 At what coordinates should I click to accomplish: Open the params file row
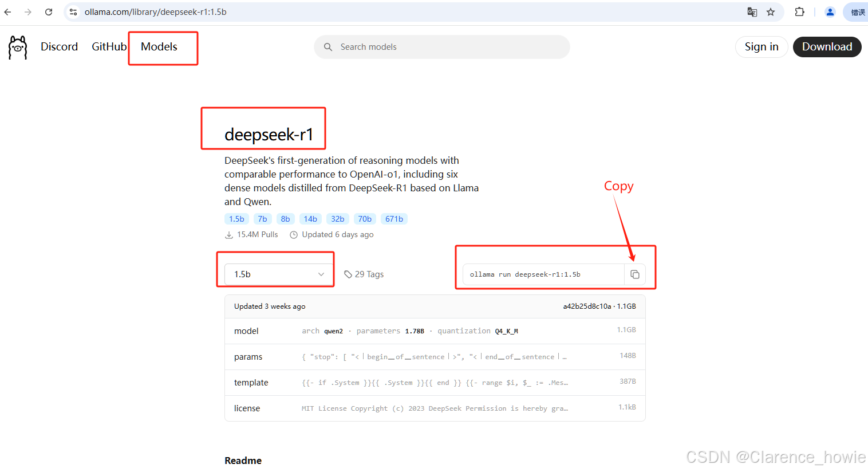pos(435,357)
